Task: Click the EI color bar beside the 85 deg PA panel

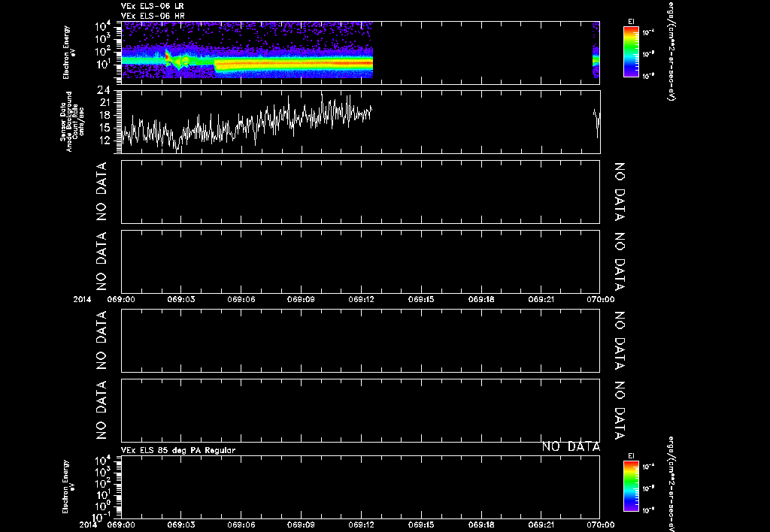Action: tap(631, 486)
